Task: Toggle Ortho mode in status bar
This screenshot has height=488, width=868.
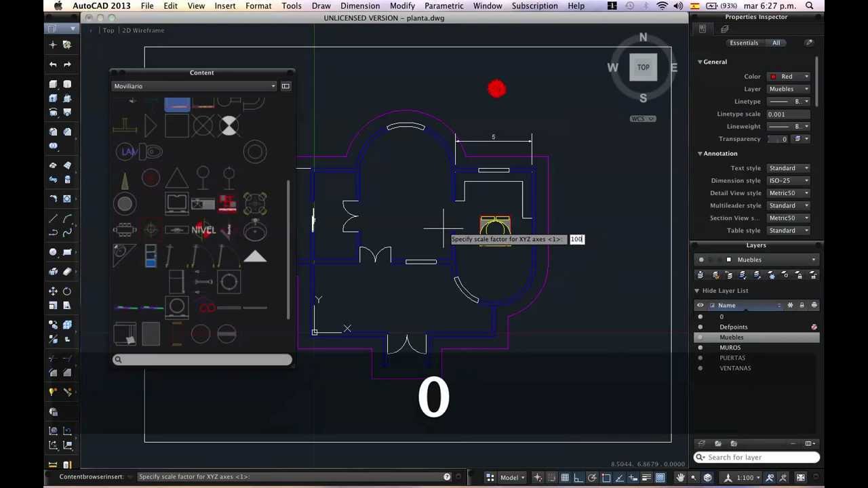Action: tap(578, 477)
